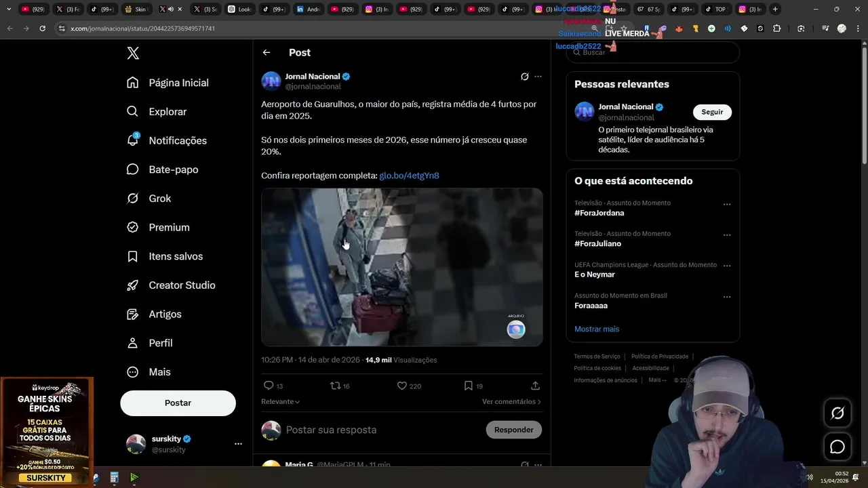
Task: Open the glo.bo/4etgYn8 link
Action: (x=409, y=176)
